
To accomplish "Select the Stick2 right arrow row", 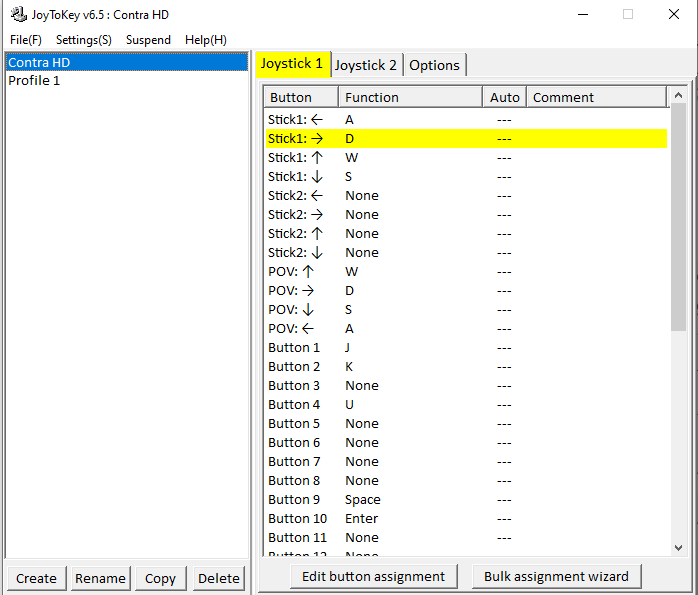I will pyautogui.click(x=466, y=215).
